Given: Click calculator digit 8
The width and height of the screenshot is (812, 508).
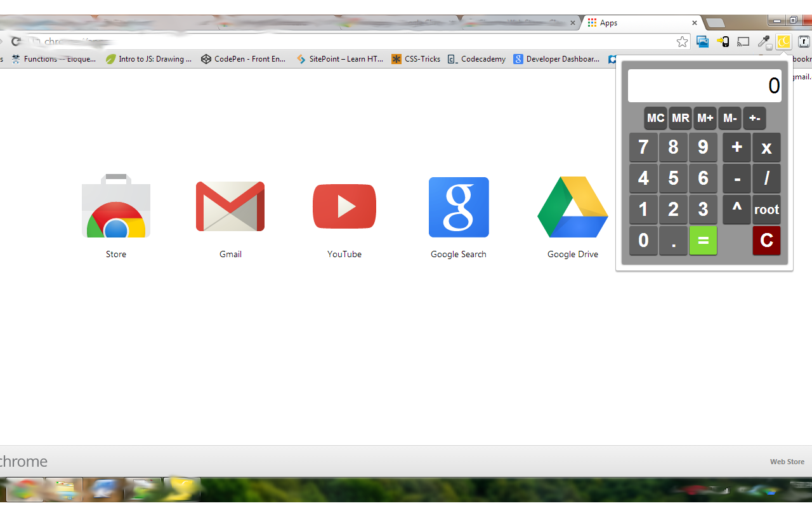Looking at the screenshot, I should tap(673, 147).
